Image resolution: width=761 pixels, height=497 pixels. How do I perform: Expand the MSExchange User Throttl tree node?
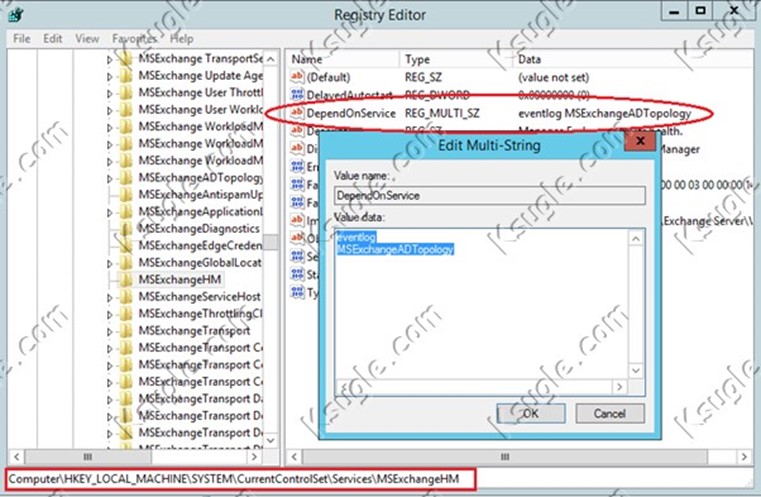tap(110, 94)
